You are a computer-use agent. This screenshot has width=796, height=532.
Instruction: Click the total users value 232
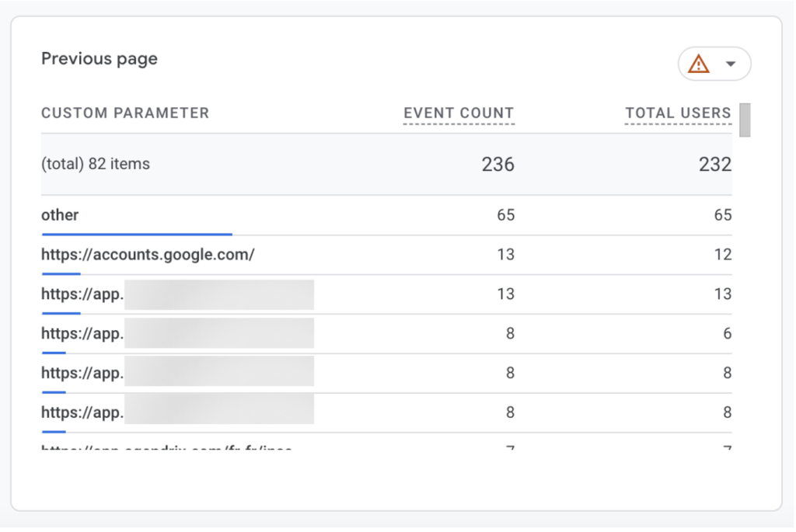714,165
